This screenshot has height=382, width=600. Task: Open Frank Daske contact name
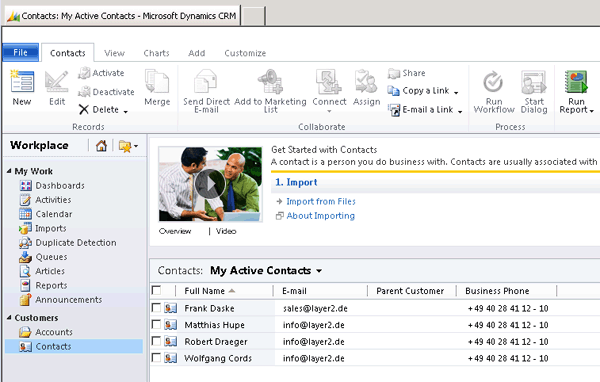(x=209, y=308)
